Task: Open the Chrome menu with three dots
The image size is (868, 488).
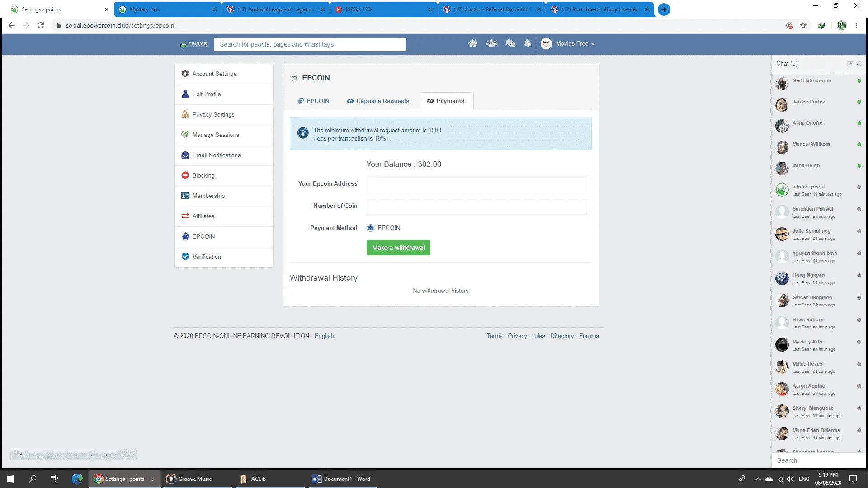Action: (x=856, y=25)
